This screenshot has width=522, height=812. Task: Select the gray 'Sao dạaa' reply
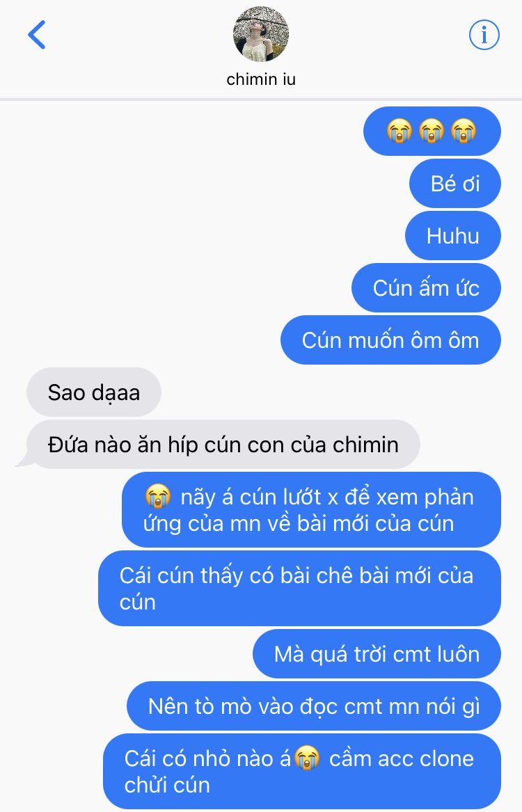(94, 392)
